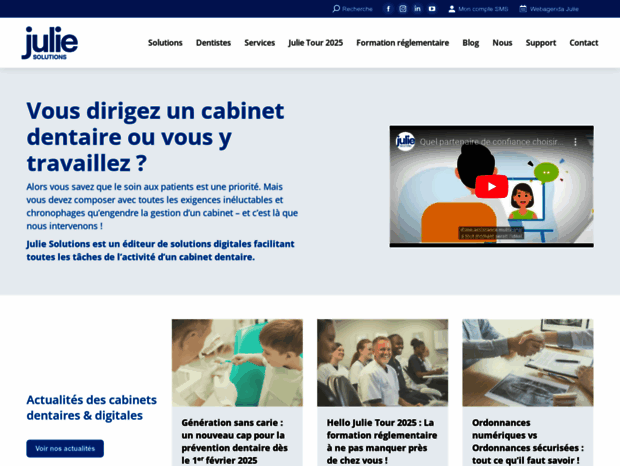
Task: Read the 'Génération sans carie' article
Action: (234, 441)
